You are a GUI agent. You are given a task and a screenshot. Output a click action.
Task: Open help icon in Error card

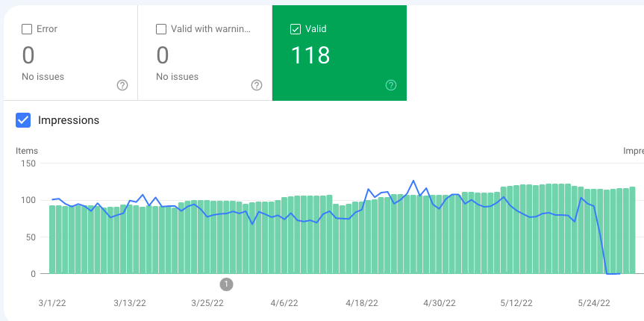coord(122,85)
